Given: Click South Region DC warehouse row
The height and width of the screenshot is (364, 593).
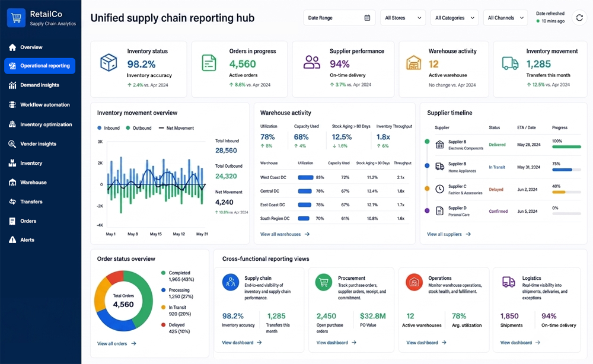Looking at the screenshot, I should tap(334, 219).
